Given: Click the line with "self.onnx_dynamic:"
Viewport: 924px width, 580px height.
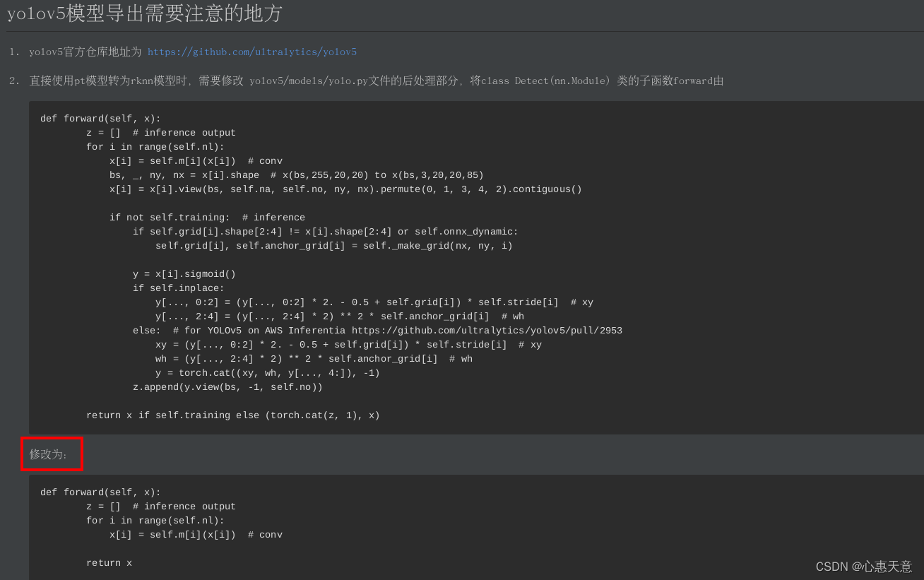Looking at the screenshot, I should [326, 232].
